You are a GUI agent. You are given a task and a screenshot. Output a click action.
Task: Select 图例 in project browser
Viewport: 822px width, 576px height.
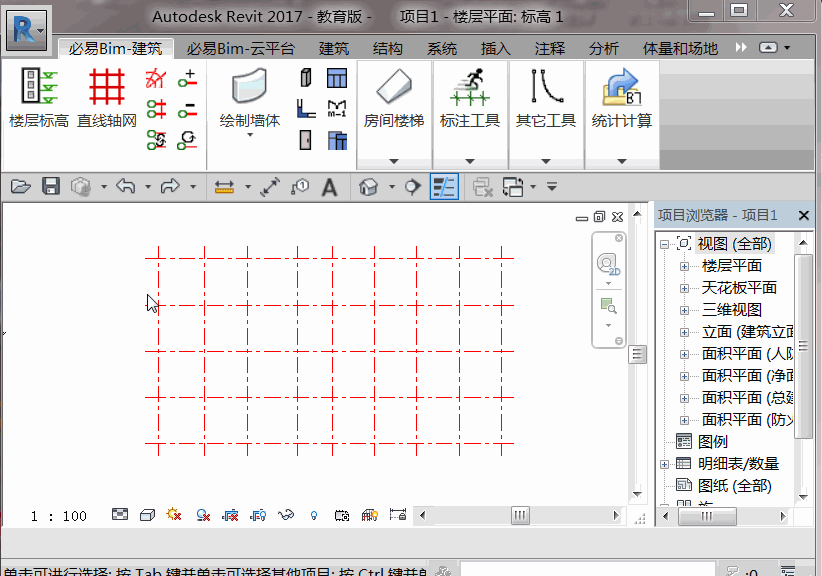(x=712, y=442)
